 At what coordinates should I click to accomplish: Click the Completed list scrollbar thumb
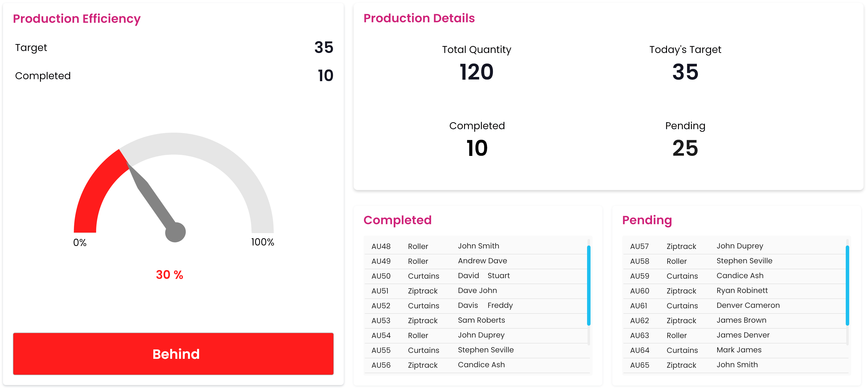588,285
